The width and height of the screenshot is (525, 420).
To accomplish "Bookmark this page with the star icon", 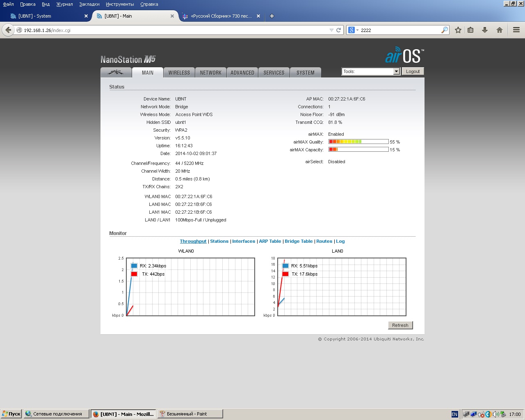I will 458,30.
